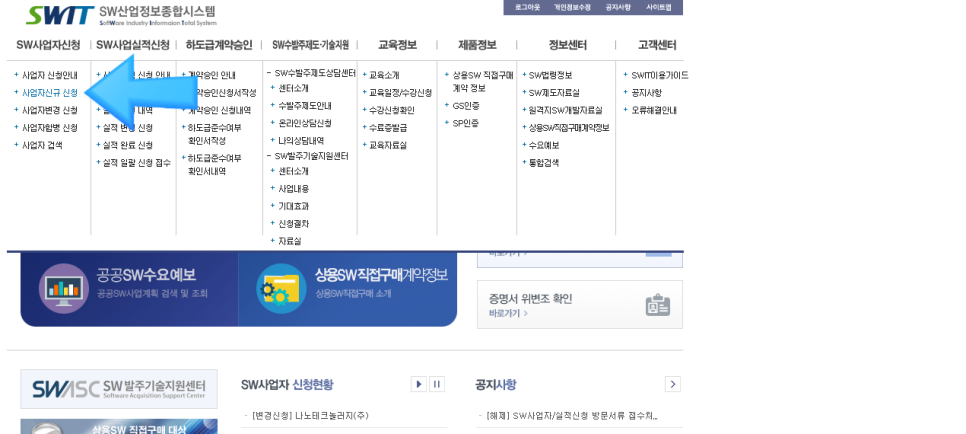Select 수료증발급 submenu item

pyautogui.click(x=388, y=128)
